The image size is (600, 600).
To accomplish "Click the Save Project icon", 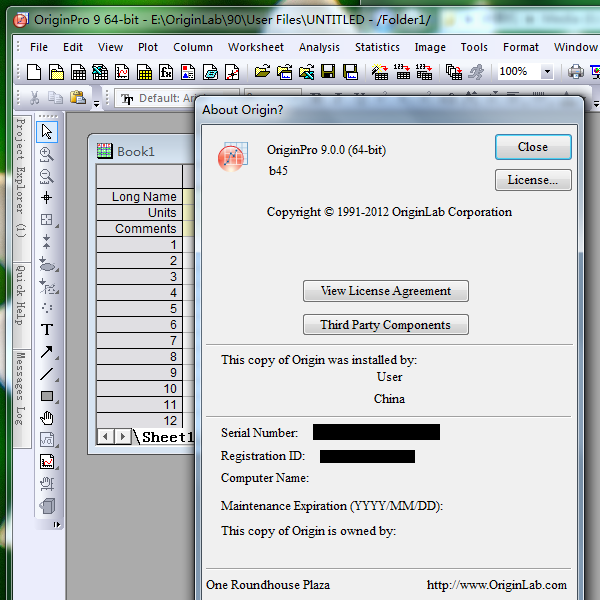I will (x=329, y=72).
